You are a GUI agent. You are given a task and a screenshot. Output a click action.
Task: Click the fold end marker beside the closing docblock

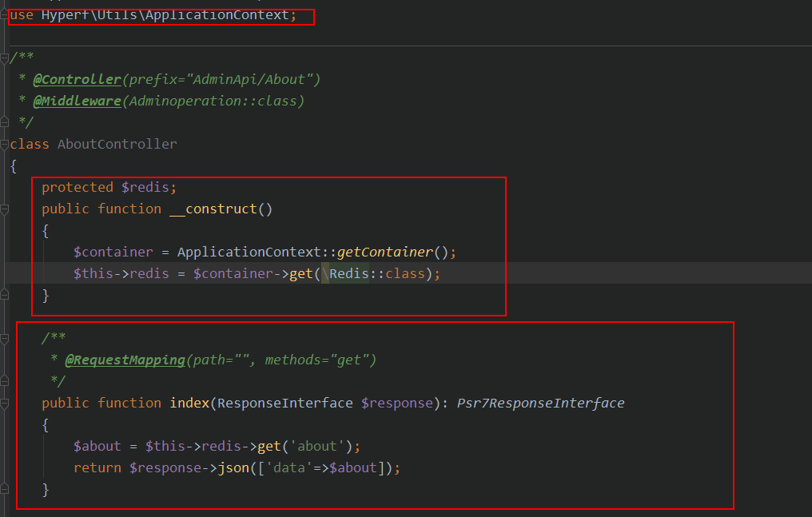coord(3,381)
